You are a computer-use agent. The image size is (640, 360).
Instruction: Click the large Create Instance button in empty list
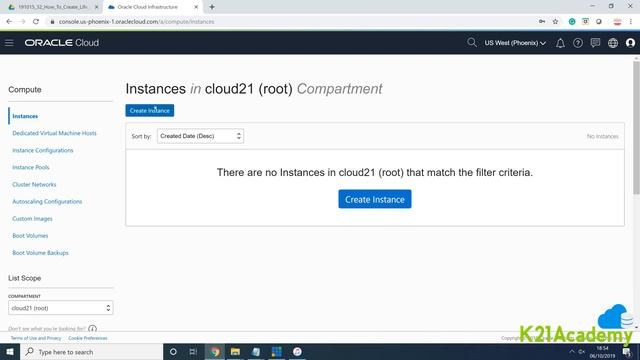pyautogui.click(x=375, y=199)
